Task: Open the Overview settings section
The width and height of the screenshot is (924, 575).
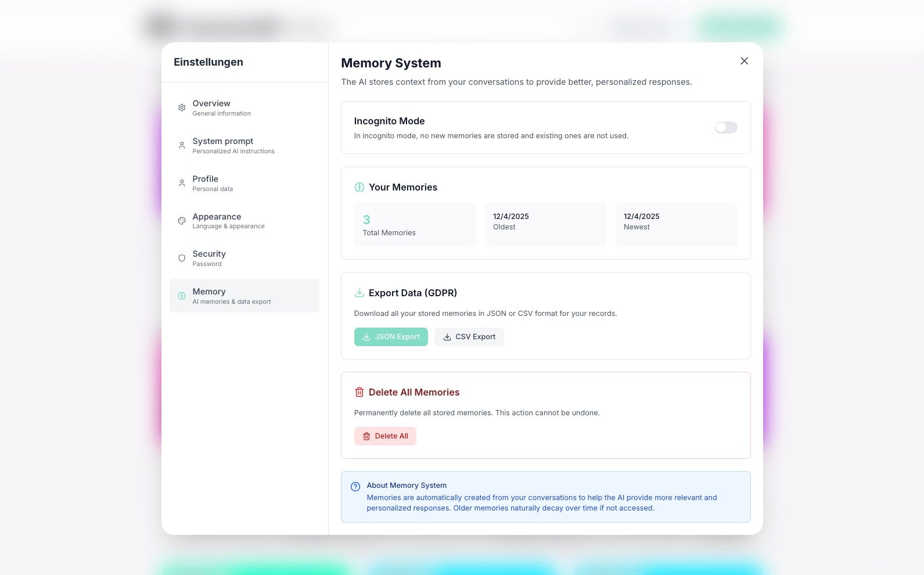Action: coord(245,108)
